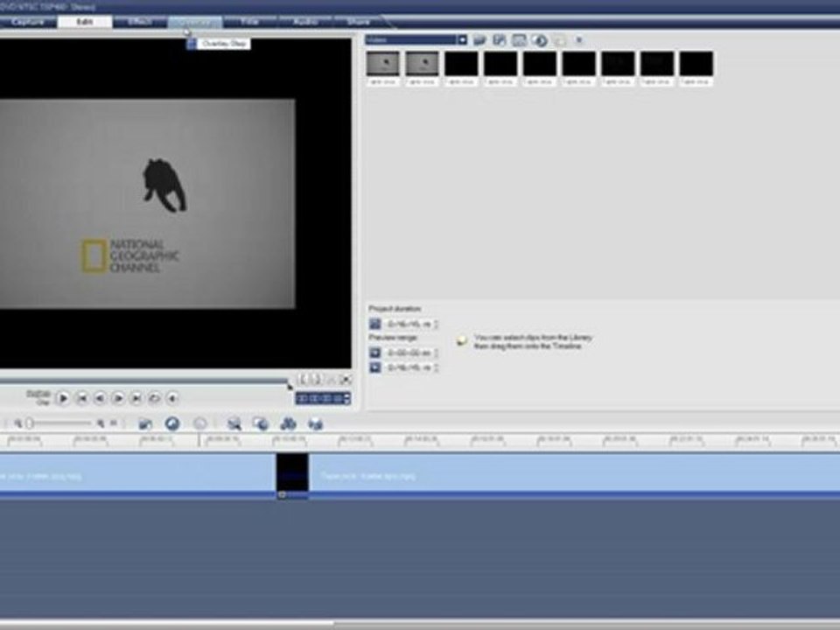The width and height of the screenshot is (840, 630).
Task: Click the Project duration icon
Action: [375, 324]
